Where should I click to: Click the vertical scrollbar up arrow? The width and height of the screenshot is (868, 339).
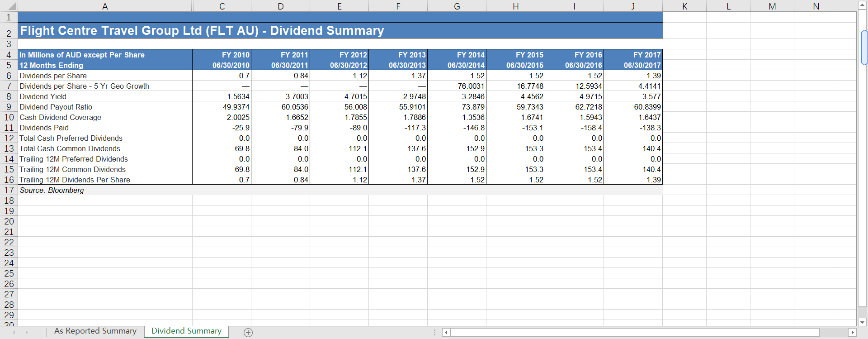[x=862, y=5]
